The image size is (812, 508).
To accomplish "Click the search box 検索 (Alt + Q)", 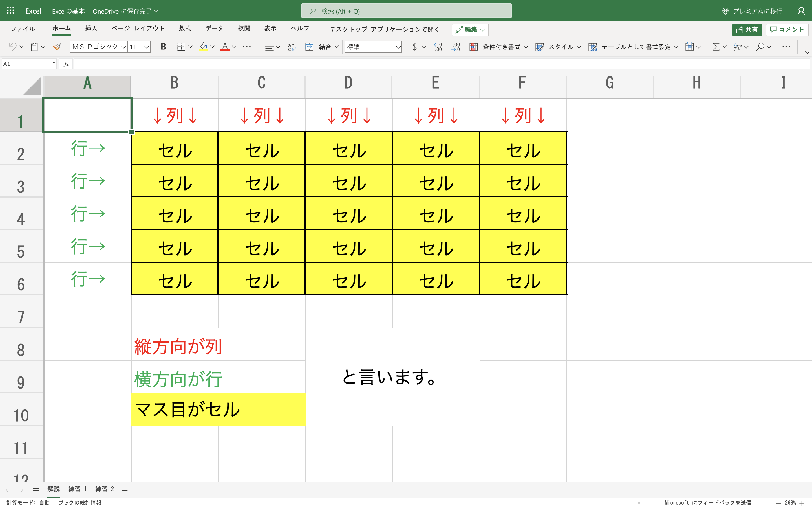I will [406, 11].
